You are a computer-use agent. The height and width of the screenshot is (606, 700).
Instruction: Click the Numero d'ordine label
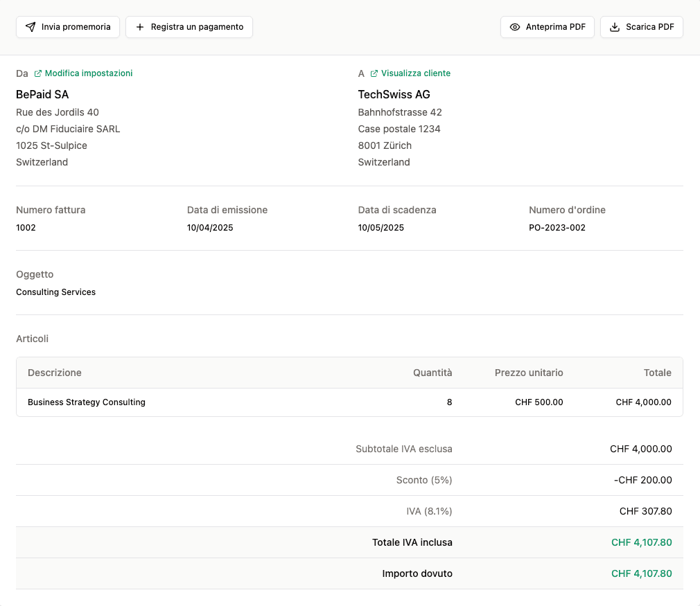point(567,210)
